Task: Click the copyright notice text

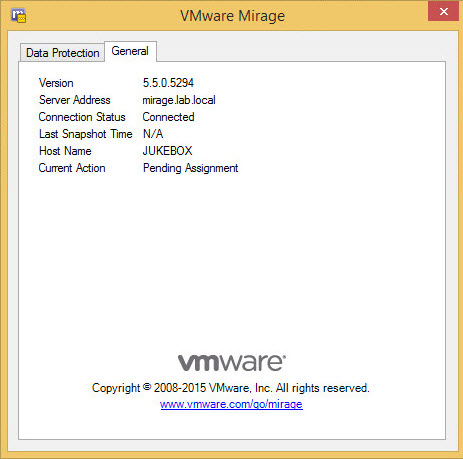Action: pos(231,388)
